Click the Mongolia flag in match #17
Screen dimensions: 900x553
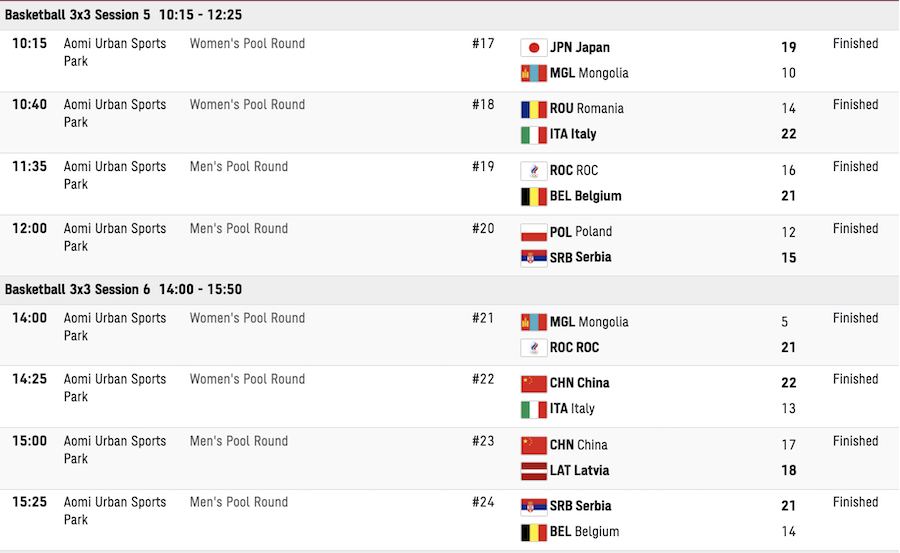tap(533, 74)
